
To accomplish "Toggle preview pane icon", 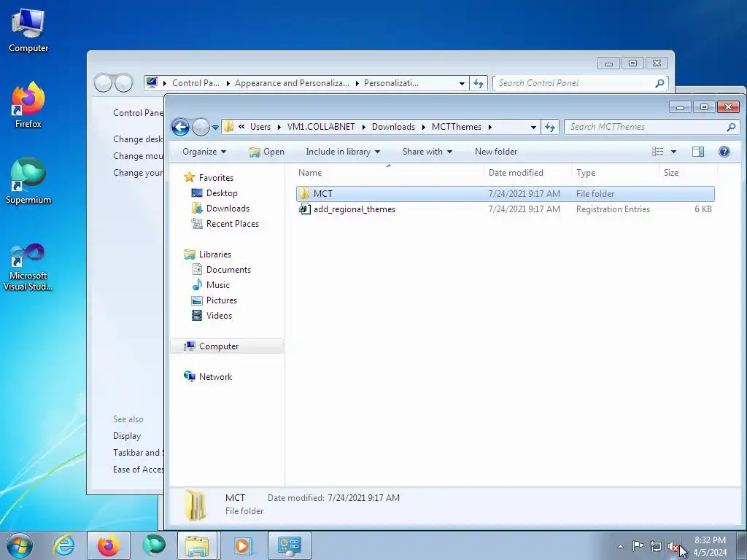I will [698, 152].
